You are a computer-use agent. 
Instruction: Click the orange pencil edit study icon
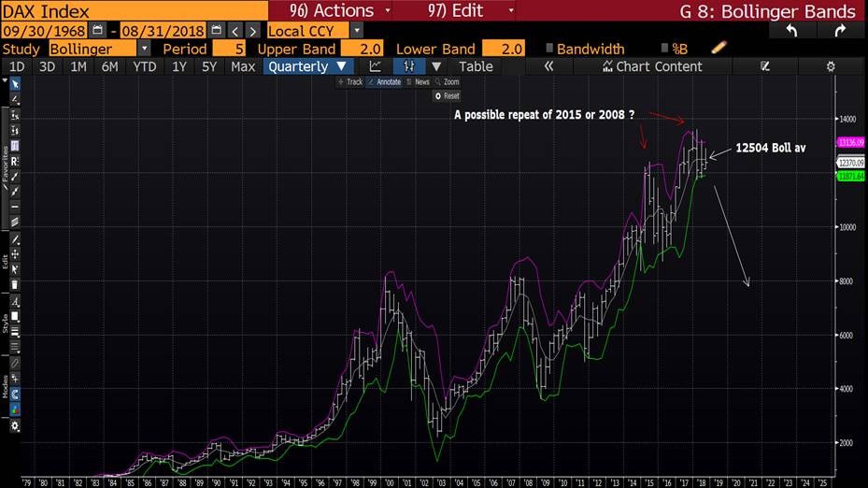(719, 48)
